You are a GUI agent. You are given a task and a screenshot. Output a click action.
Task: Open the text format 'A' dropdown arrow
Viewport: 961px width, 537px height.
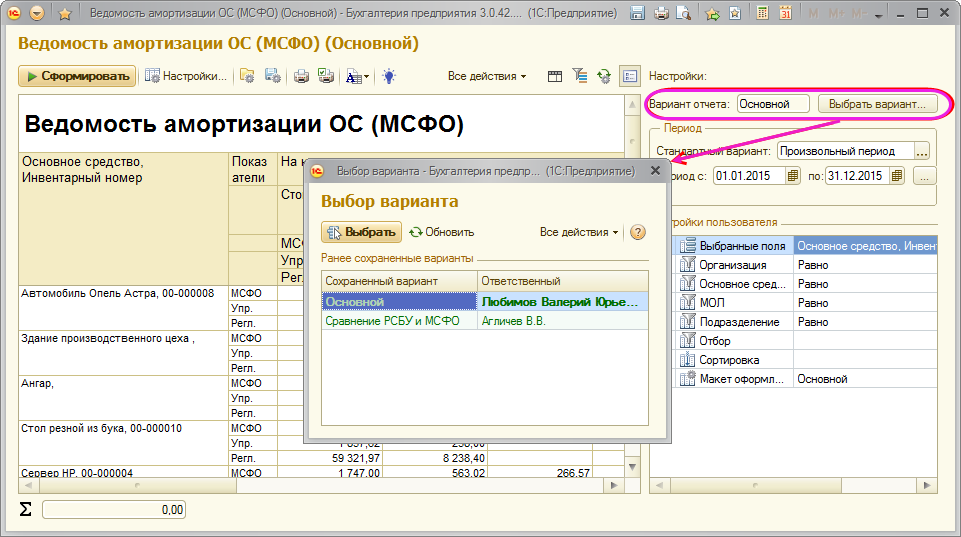366,76
